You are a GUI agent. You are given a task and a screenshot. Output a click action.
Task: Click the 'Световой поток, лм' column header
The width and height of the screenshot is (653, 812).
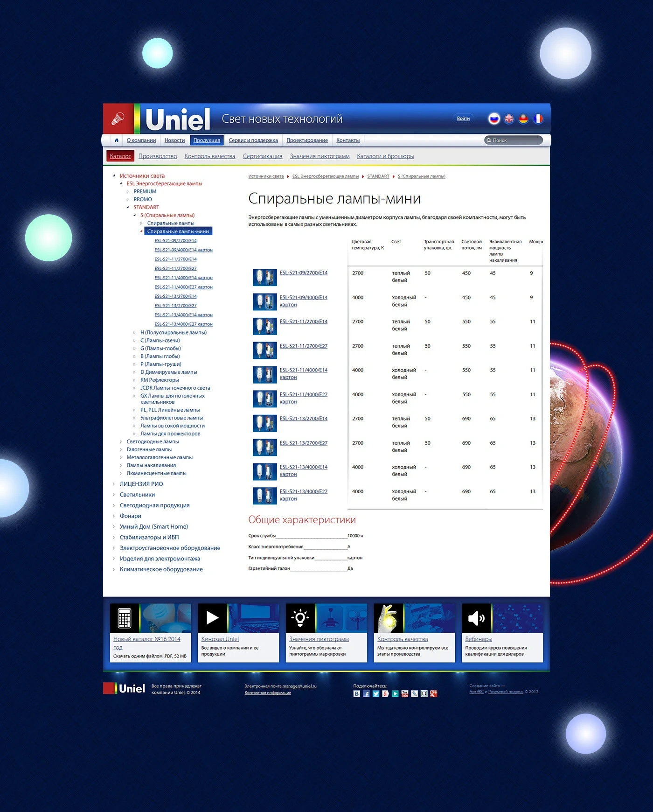tap(472, 245)
